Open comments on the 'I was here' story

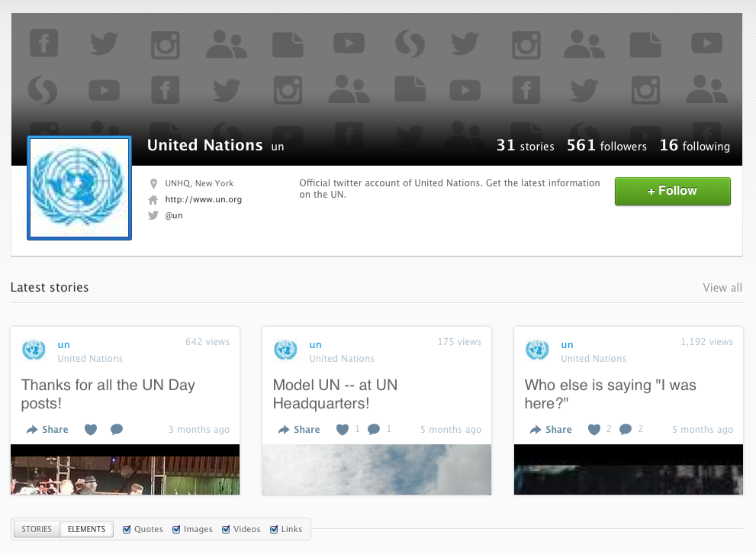pyautogui.click(x=626, y=430)
